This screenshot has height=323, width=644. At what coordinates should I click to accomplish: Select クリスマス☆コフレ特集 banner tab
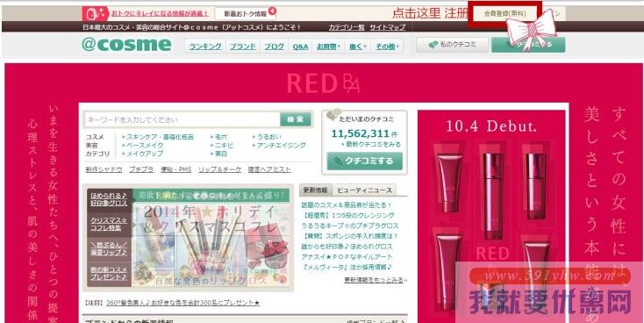(x=110, y=224)
